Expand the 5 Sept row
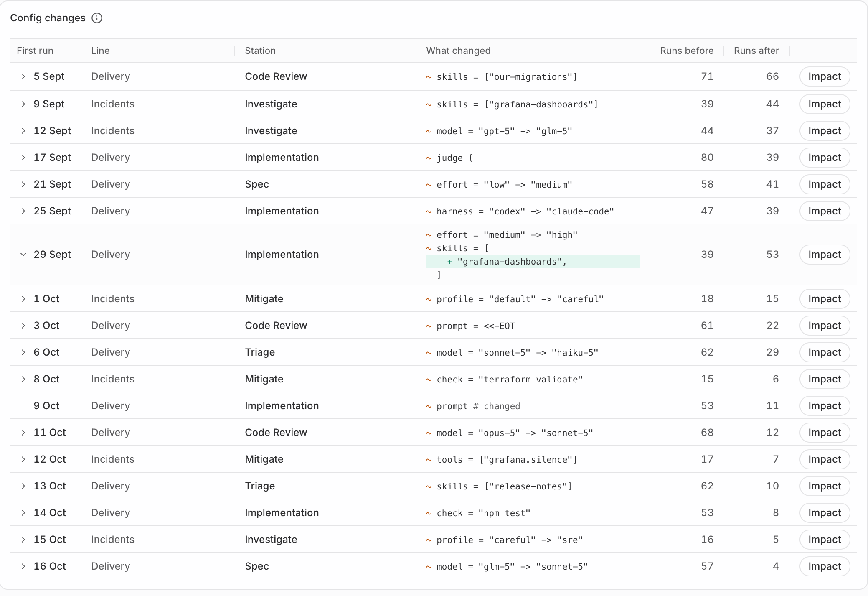This screenshot has width=868, height=596. 23,76
